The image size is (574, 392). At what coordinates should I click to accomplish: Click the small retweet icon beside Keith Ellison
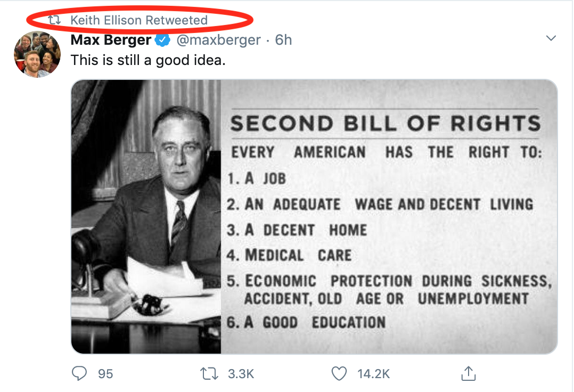(x=55, y=20)
